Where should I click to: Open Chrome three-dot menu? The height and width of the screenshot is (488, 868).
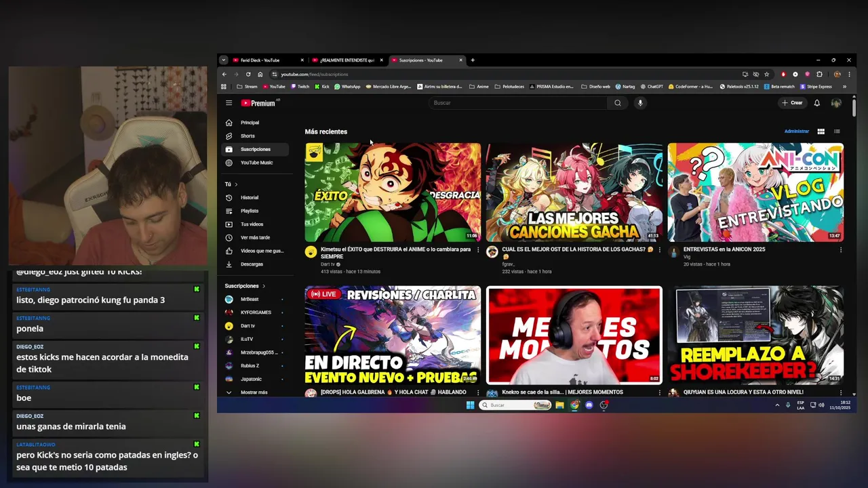click(x=849, y=75)
